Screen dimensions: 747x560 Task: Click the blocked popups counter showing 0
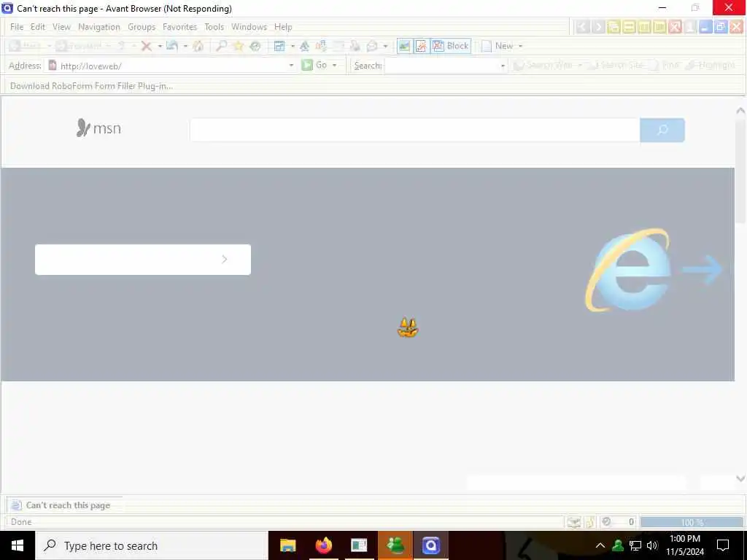coord(619,522)
